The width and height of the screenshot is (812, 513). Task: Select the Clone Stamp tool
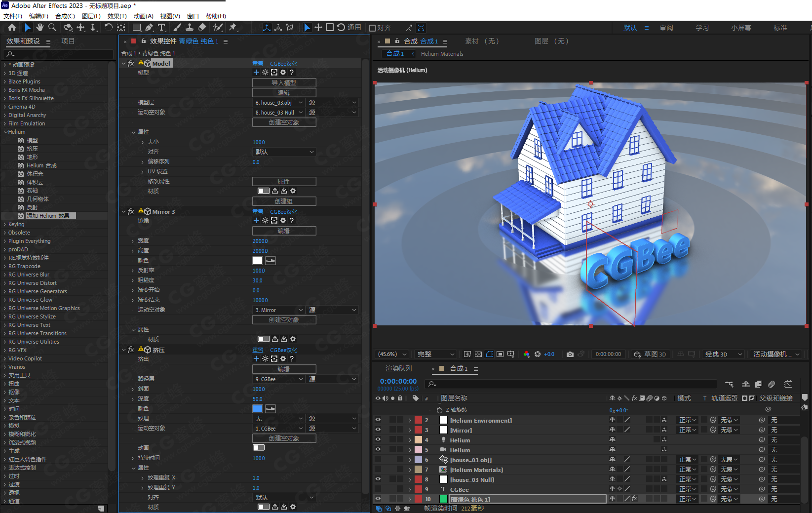click(x=190, y=28)
